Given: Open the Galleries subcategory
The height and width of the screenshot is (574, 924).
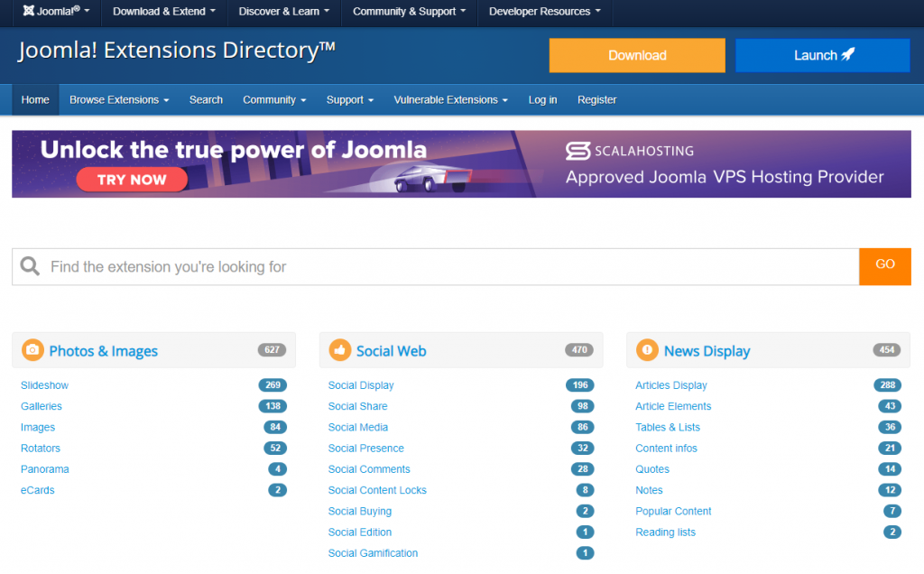Looking at the screenshot, I should [42, 406].
